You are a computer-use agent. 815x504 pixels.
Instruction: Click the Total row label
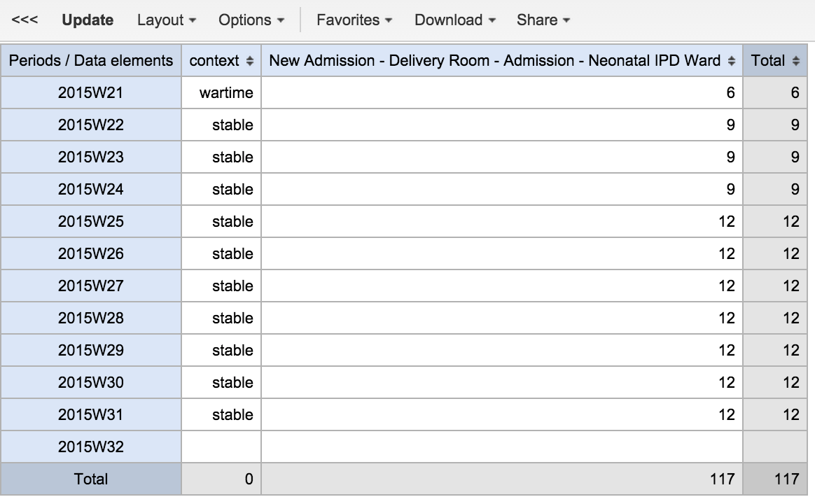(x=91, y=479)
